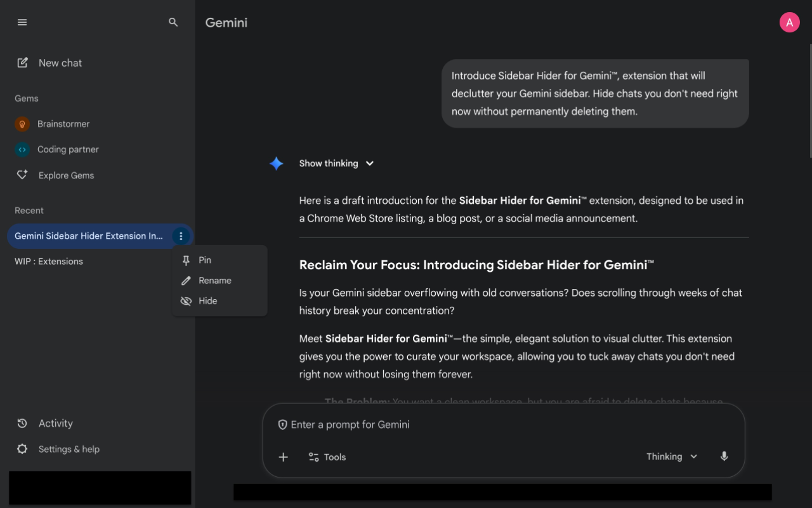Click the crossed-eye Hide icon
The height and width of the screenshot is (508, 812).
(186, 301)
